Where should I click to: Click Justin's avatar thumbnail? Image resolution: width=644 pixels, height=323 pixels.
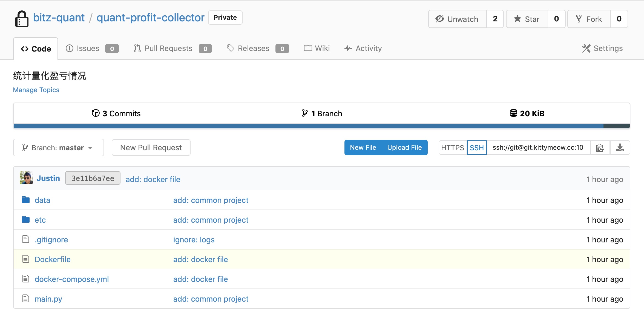coord(26,178)
